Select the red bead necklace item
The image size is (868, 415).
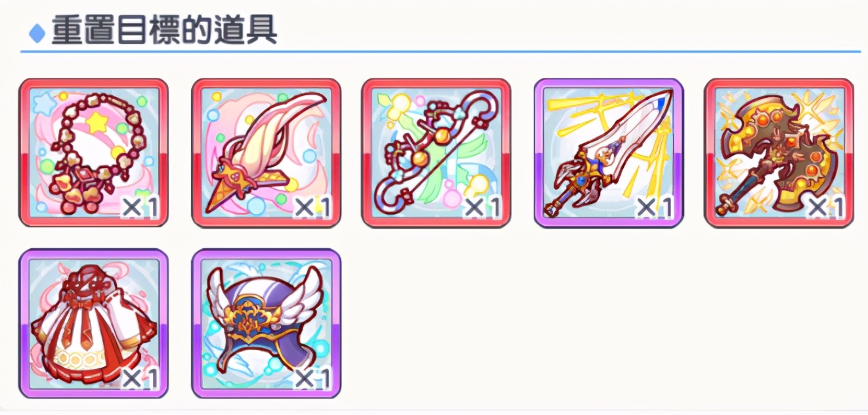coord(93,153)
